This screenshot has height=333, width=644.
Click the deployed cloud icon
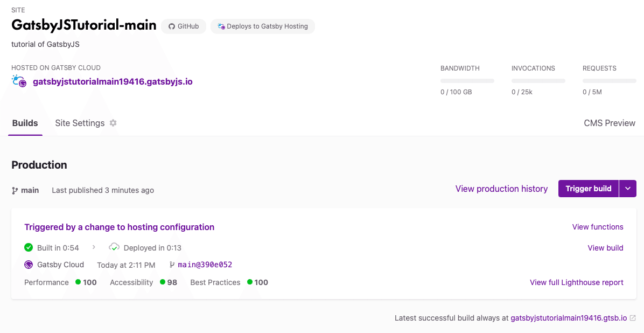[x=114, y=248]
